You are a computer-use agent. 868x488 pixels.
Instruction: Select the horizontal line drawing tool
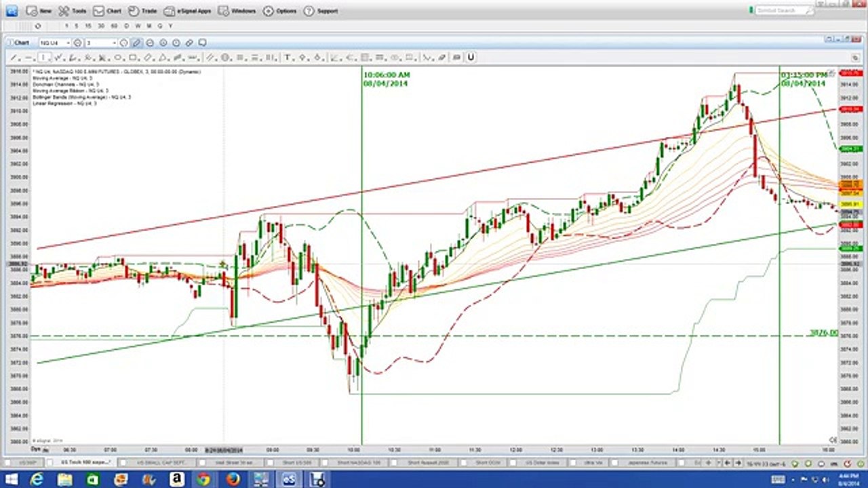pyautogui.click(x=28, y=58)
